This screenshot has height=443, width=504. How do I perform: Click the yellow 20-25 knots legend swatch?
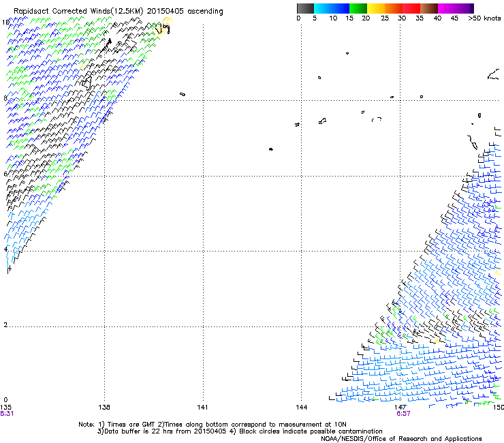point(376,8)
